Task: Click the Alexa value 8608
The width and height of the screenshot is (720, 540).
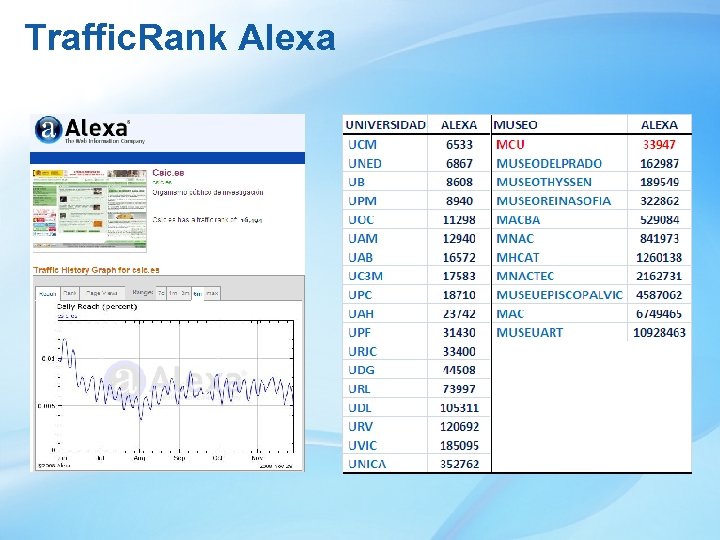Action: [459, 182]
